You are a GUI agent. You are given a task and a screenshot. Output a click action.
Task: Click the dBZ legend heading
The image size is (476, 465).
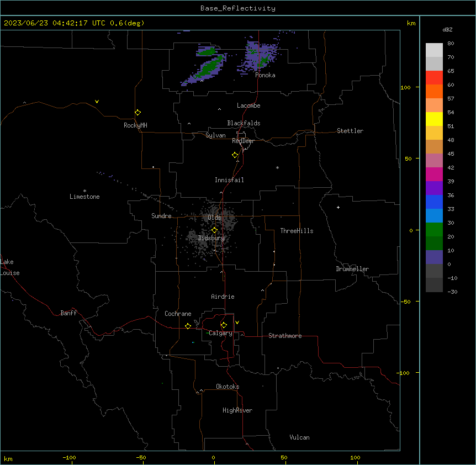(x=447, y=30)
